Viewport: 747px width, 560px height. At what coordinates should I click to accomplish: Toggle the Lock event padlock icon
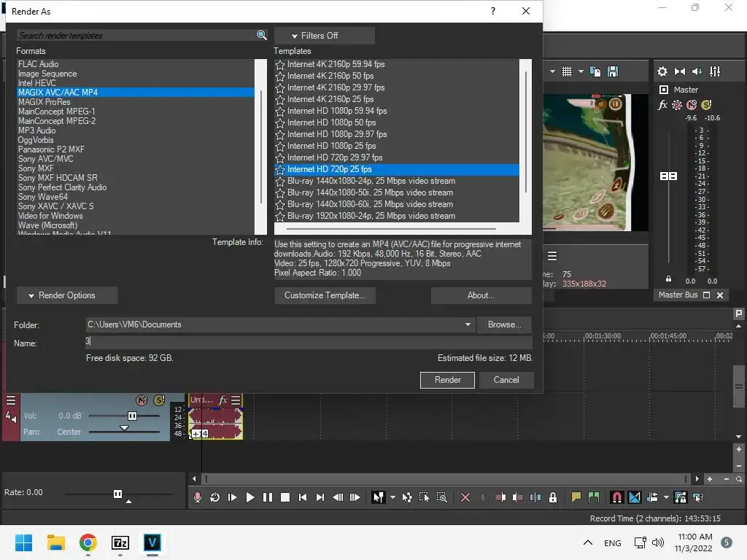point(553,497)
